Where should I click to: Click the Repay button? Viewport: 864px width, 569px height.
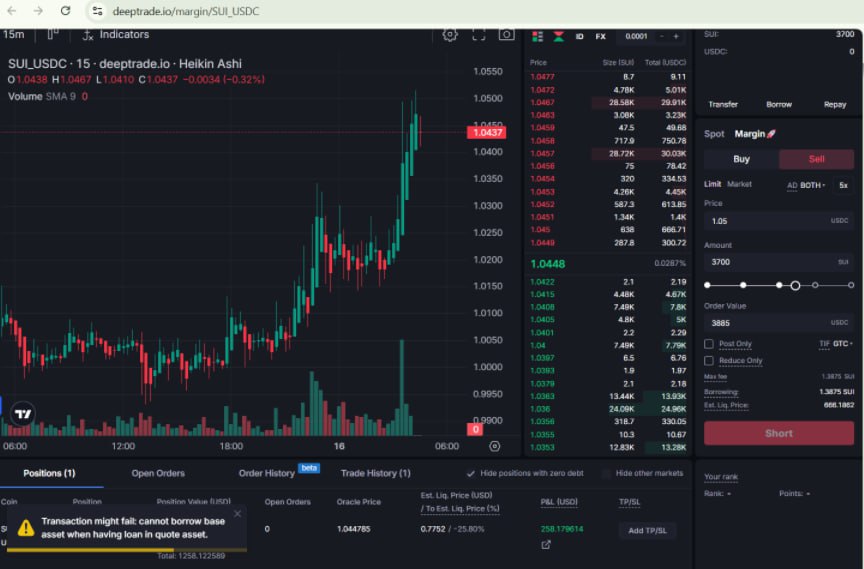tap(835, 104)
